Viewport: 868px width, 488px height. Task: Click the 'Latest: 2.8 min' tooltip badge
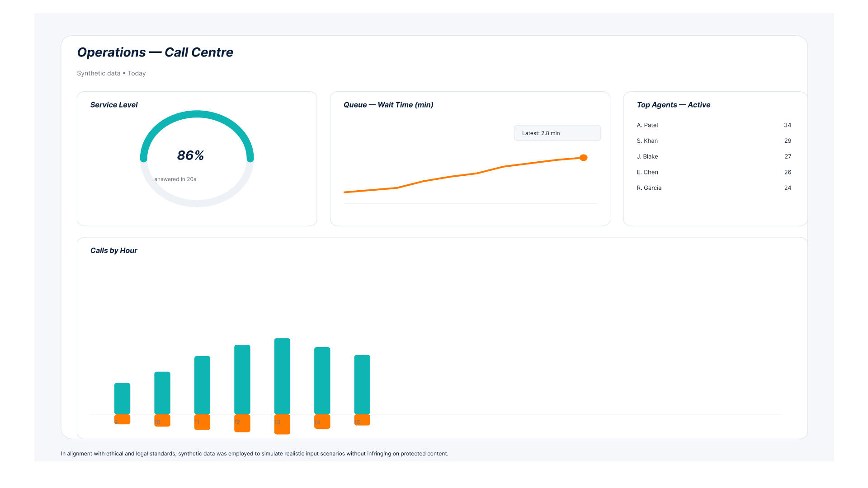[557, 133]
